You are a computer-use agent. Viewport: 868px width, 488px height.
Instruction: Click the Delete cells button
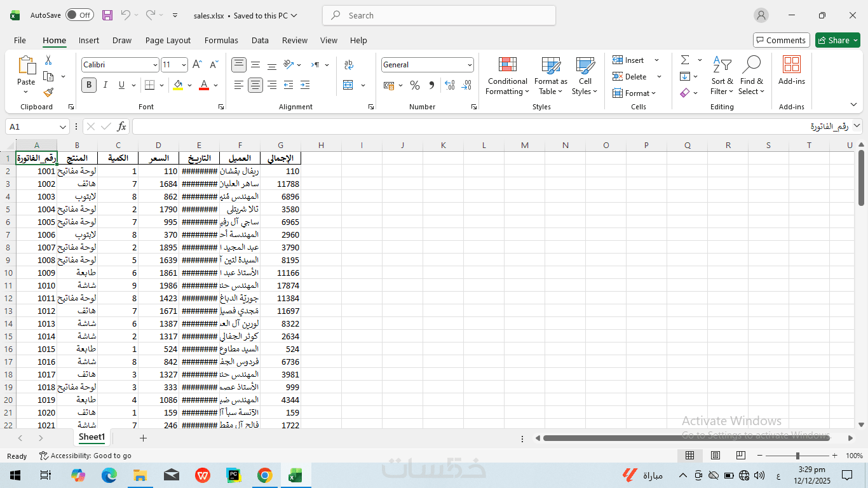[630, 76]
